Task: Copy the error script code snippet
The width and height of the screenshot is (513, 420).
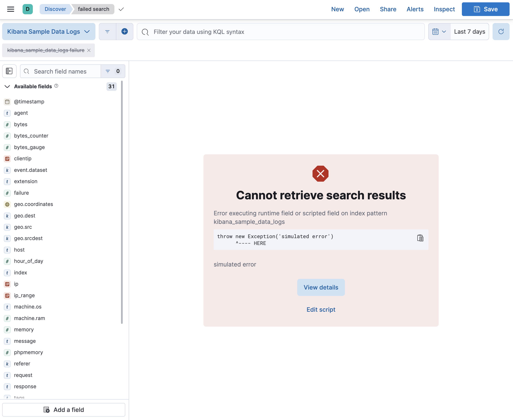Action: pyautogui.click(x=420, y=238)
